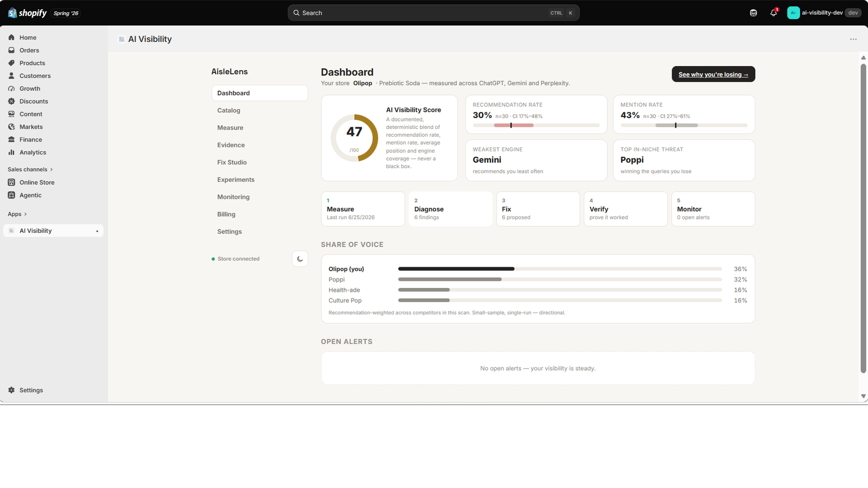Click the Discounts badge icon
Viewport: 868px width, 488px height.
[x=11, y=101]
